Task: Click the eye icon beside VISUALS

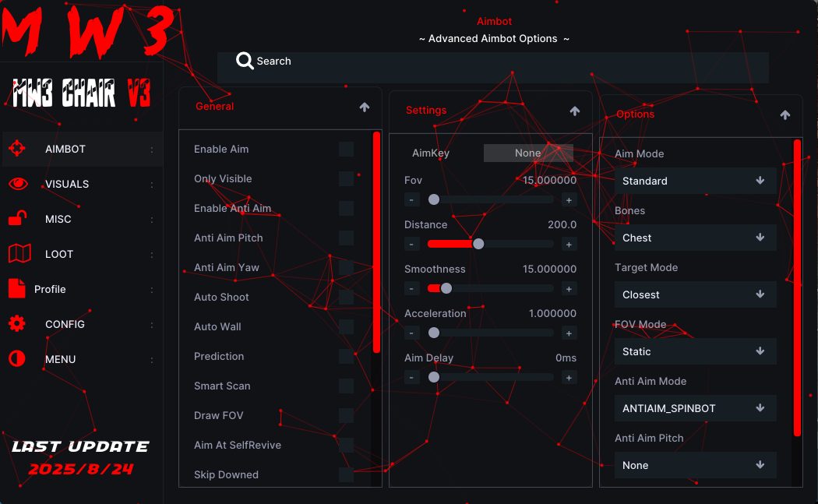Action: [x=17, y=184]
